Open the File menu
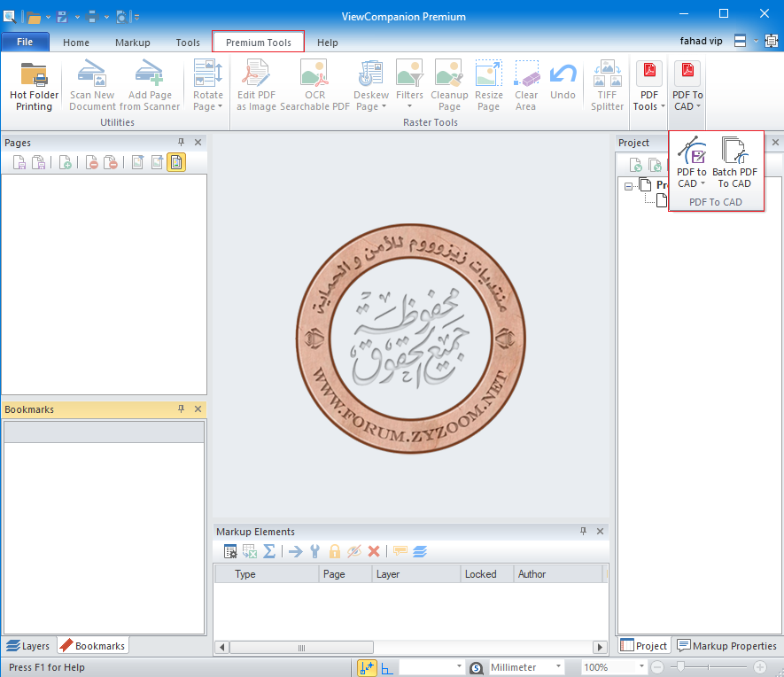This screenshot has width=784, height=677. [x=25, y=42]
